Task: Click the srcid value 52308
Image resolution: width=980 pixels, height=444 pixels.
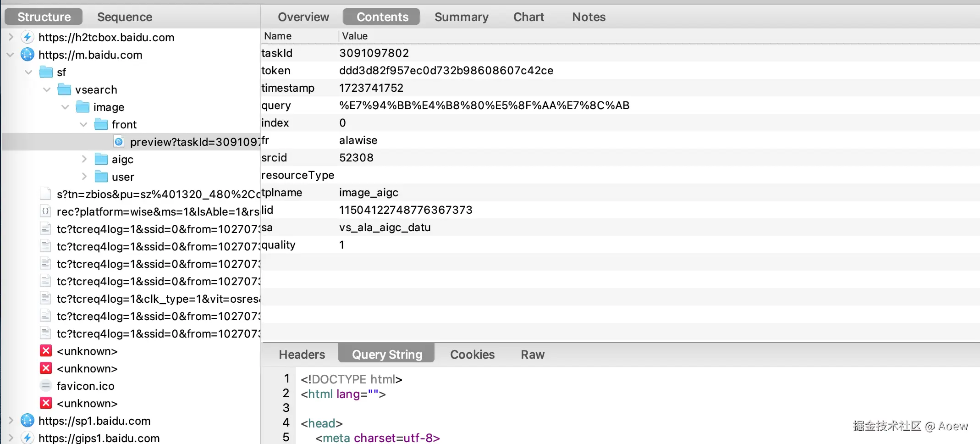Action: [356, 158]
